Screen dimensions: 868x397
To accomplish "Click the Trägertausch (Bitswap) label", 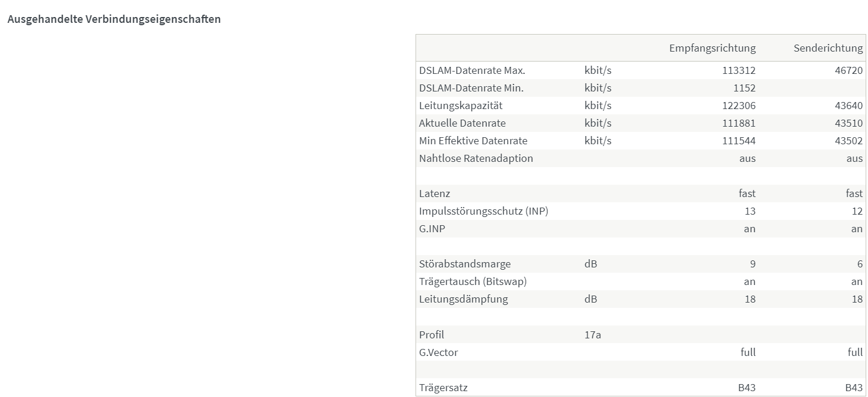I will pos(473,281).
